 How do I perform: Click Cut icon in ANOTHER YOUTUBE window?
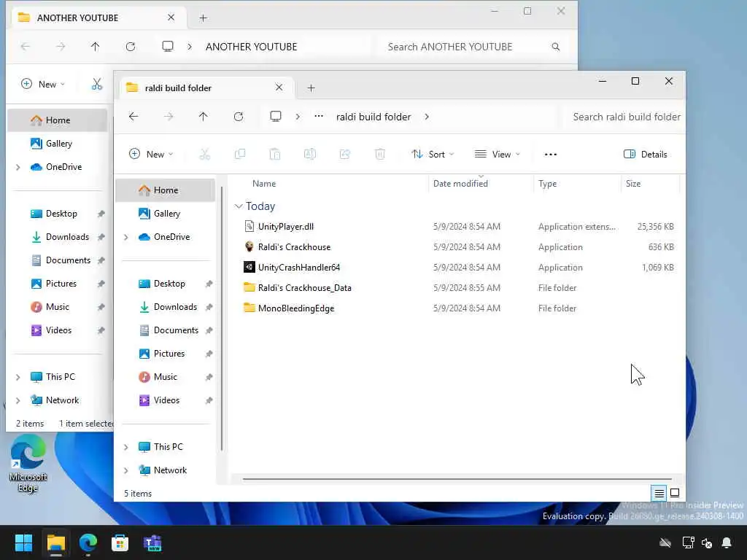coord(97,85)
